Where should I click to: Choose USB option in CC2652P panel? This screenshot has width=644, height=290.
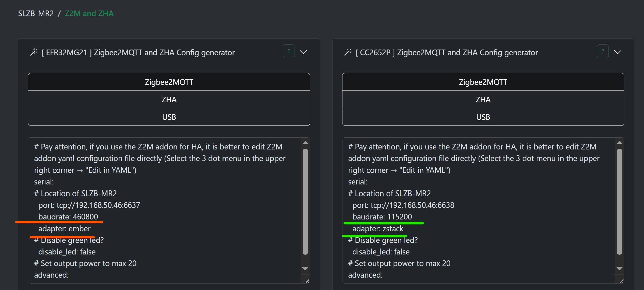pos(483,117)
